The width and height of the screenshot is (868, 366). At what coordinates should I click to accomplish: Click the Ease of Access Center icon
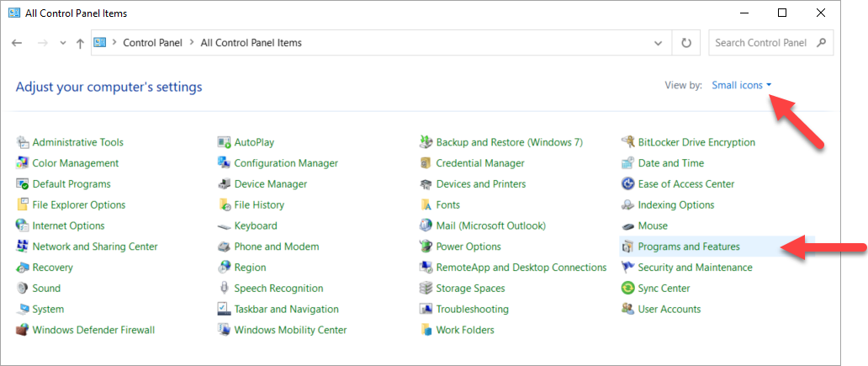click(x=627, y=184)
